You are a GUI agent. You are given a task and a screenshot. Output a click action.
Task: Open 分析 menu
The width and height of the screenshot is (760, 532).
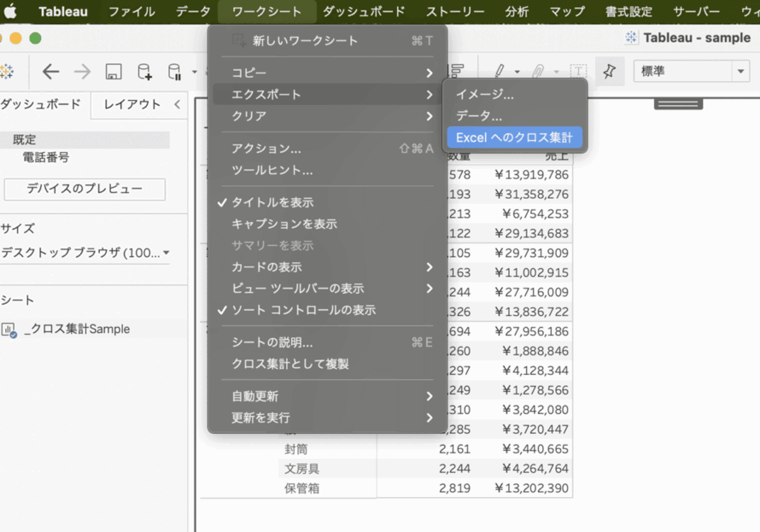pyautogui.click(x=517, y=11)
